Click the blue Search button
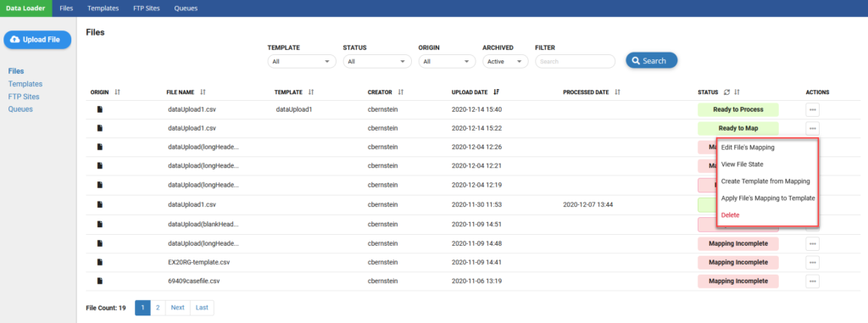868x323 pixels. [x=652, y=61]
